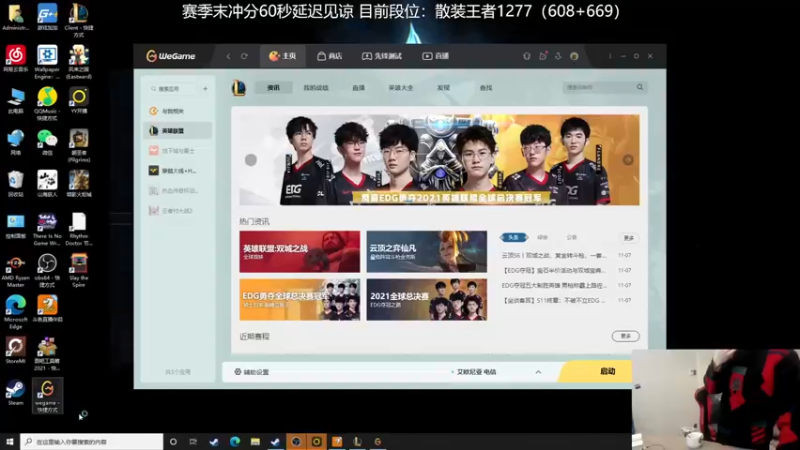
Task: Click the search box in League page
Action: click(598, 87)
